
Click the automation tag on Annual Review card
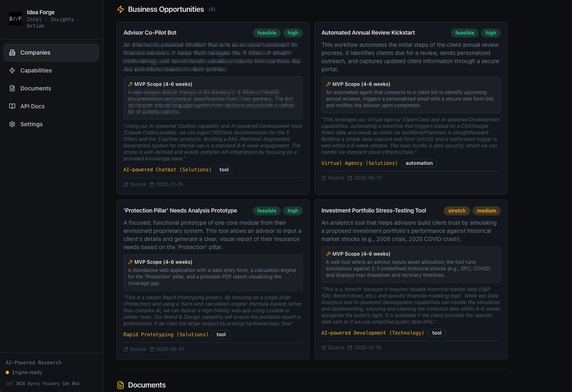(419, 163)
